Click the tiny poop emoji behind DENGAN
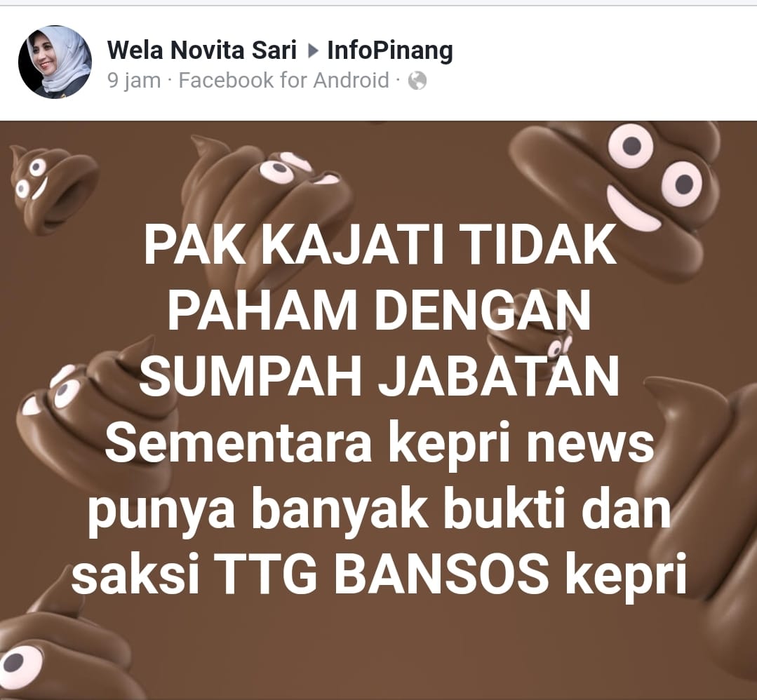757x700 pixels. coord(531,340)
